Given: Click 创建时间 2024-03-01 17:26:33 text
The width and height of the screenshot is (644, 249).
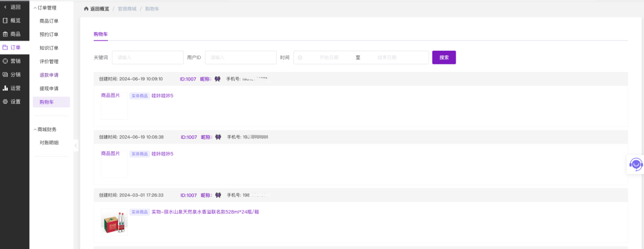Looking at the screenshot, I should click(x=131, y=195).
